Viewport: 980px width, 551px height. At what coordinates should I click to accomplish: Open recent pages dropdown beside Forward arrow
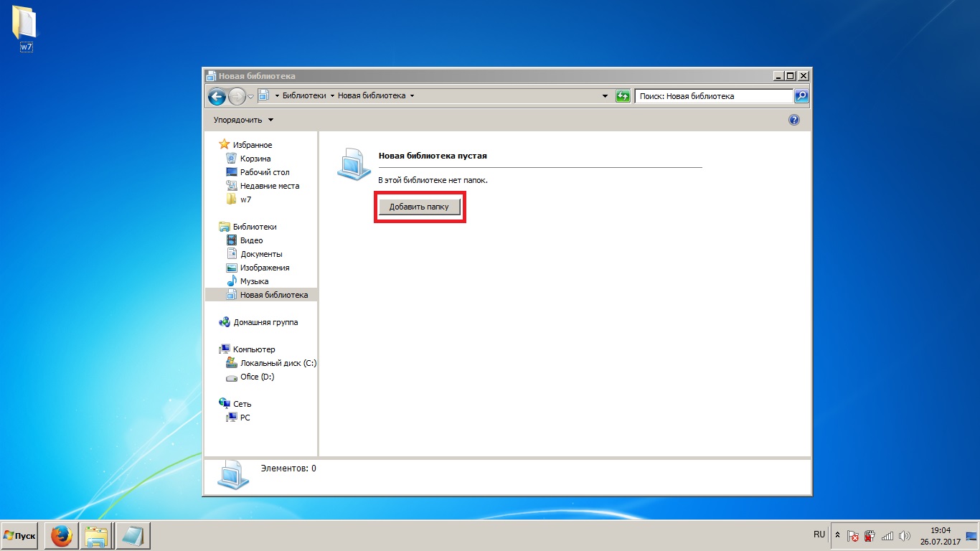coord(251,96)
